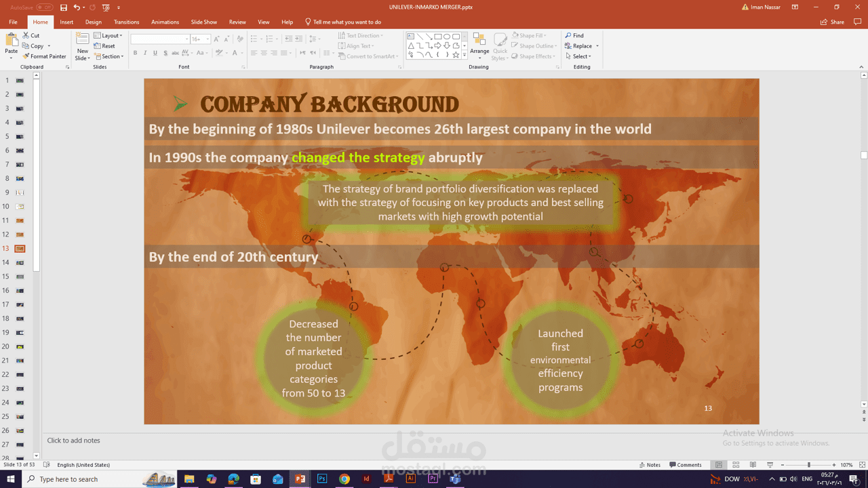The height and width of the screenshot is (488, 868).
Task: Start Slide Show from status bar
Action: tap(769, 464)
